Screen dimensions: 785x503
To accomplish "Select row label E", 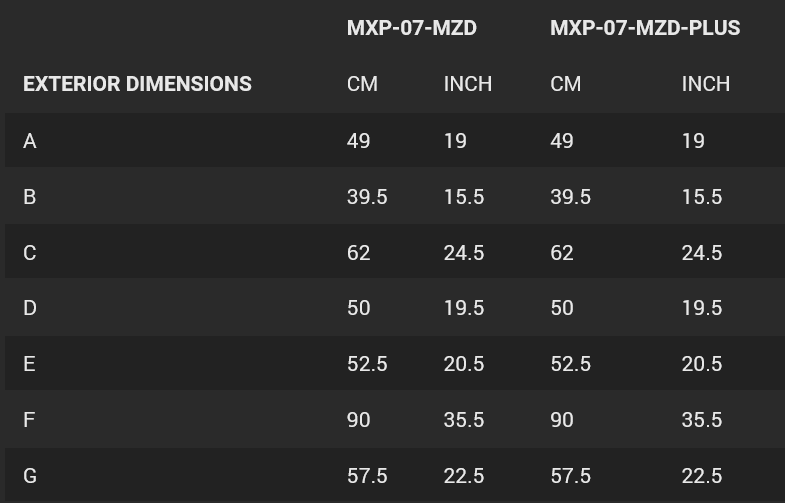I will coord(29,364).
